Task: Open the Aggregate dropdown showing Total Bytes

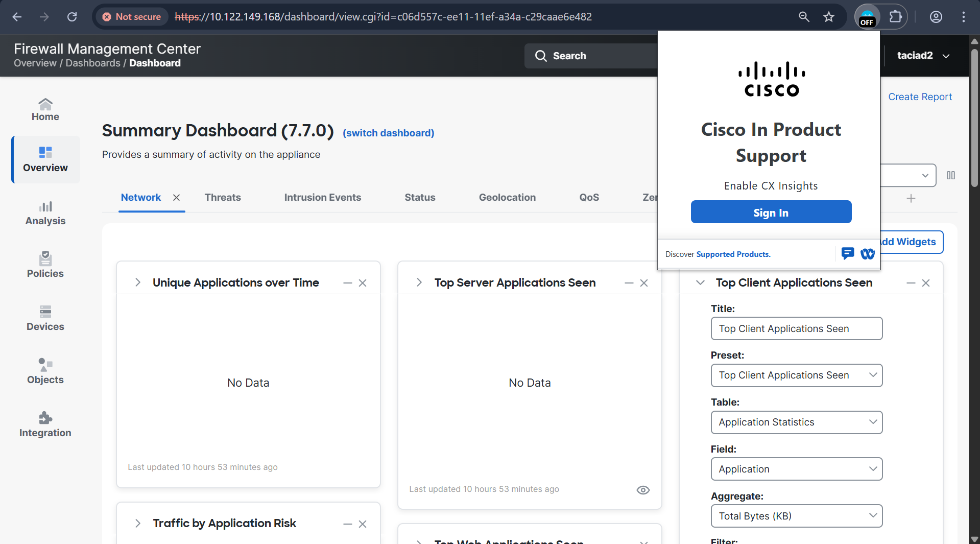Action: click(796, 516)
